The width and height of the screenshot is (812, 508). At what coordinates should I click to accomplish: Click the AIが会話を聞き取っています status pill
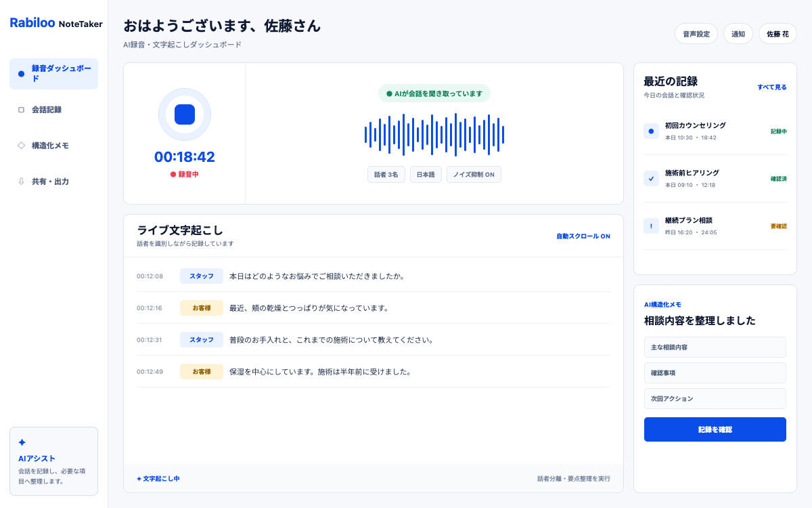click(x=434, y=93)
